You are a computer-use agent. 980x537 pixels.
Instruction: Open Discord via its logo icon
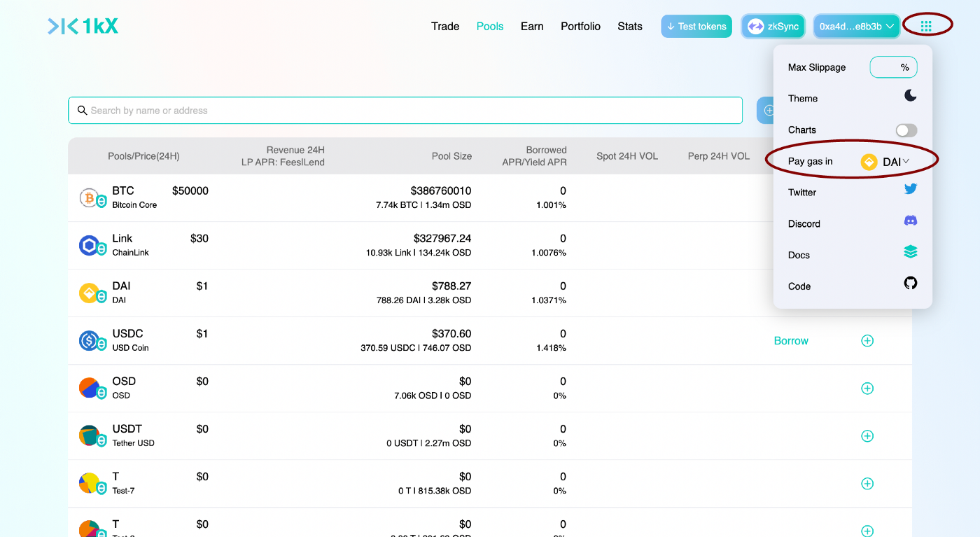911,221
